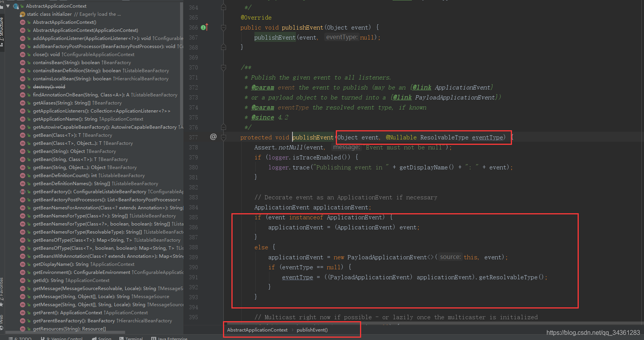Open the Java Enterprise tool window
The width and height of the screenshot is (644, 340).
(x=169, y=338)
